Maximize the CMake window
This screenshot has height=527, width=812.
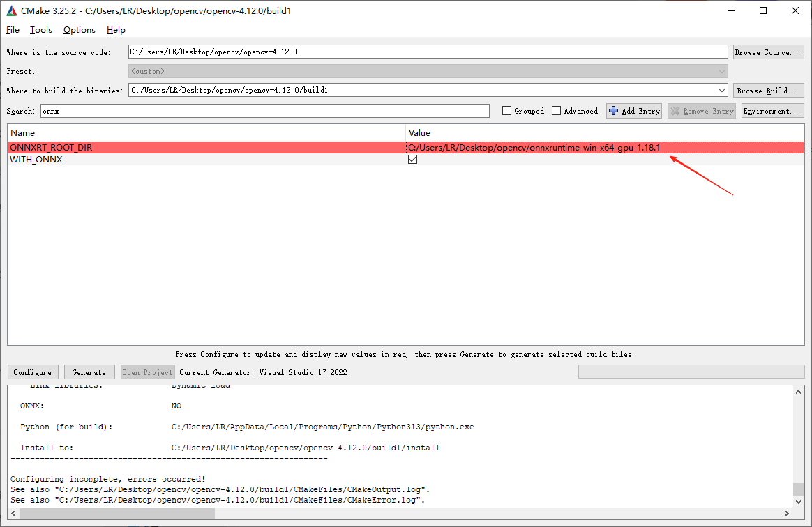click(x=763, y=10)
